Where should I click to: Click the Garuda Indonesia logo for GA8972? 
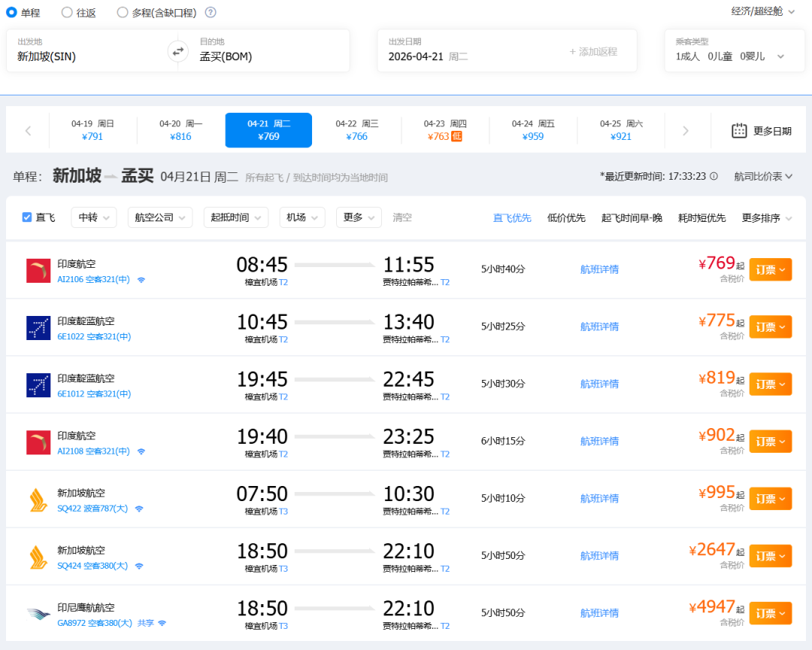[x=38, y=614]
